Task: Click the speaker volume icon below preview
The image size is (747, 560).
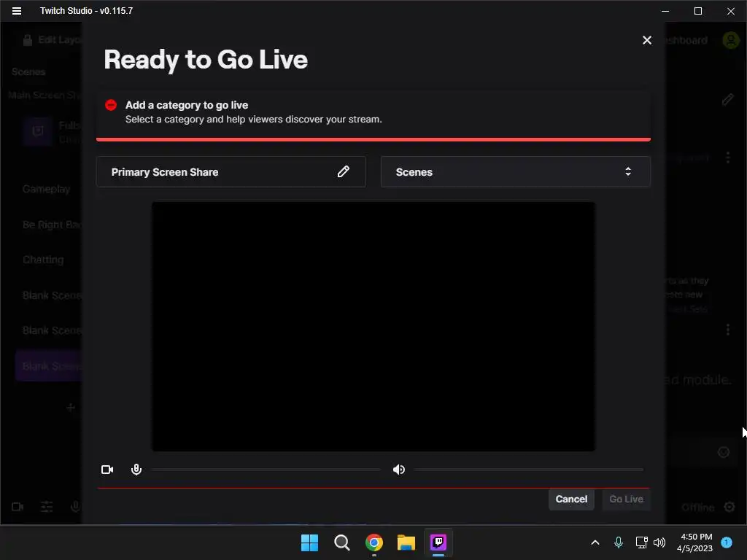Action: click(x=399, y=470)
